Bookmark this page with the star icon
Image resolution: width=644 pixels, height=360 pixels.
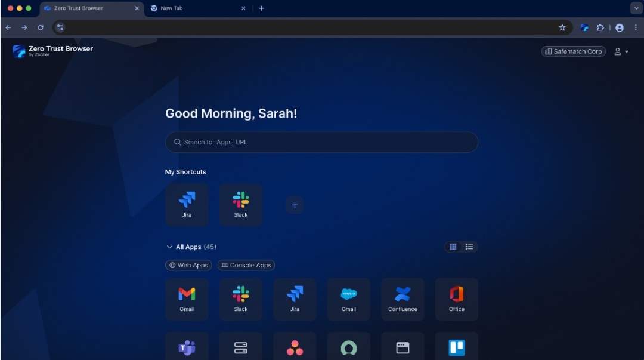pyautogui.click(x=562, y=27)
